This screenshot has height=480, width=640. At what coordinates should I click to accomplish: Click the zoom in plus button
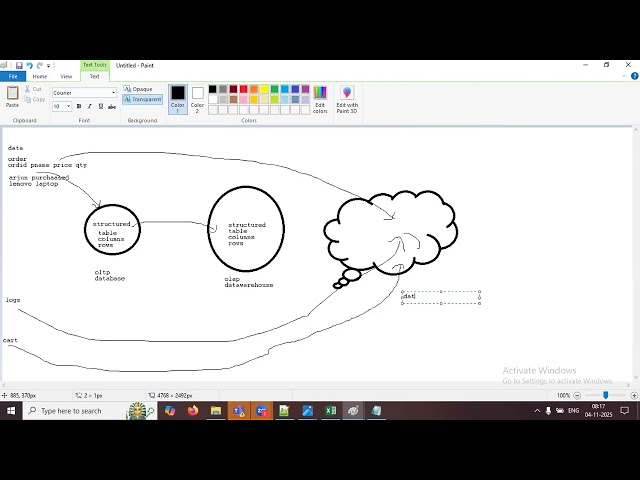(634, 395)
